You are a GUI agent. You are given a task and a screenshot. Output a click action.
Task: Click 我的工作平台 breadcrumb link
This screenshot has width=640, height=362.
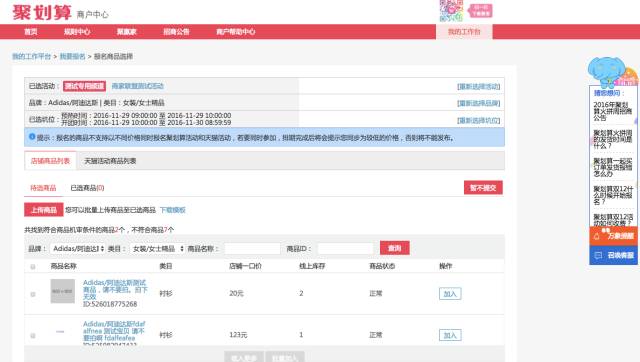click(31, 56)
